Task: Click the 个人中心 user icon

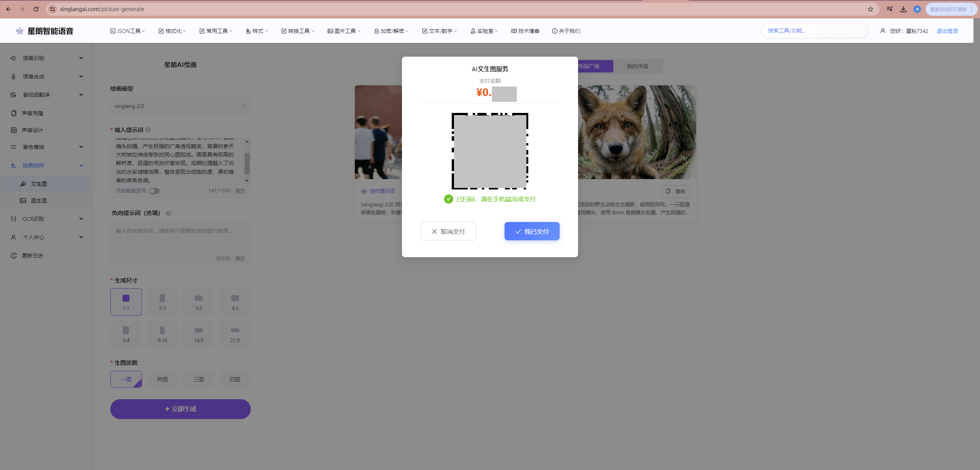Action: (13, 237)
